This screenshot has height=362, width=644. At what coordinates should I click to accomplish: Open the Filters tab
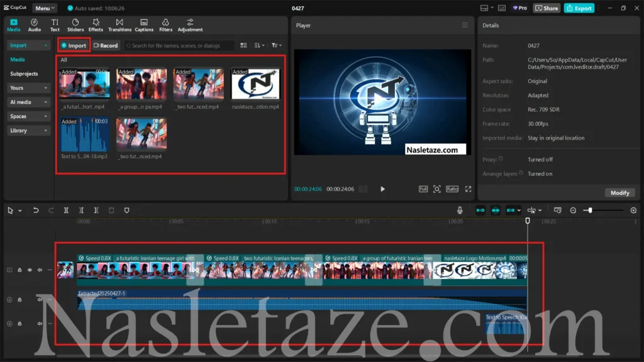coord(165,25)
